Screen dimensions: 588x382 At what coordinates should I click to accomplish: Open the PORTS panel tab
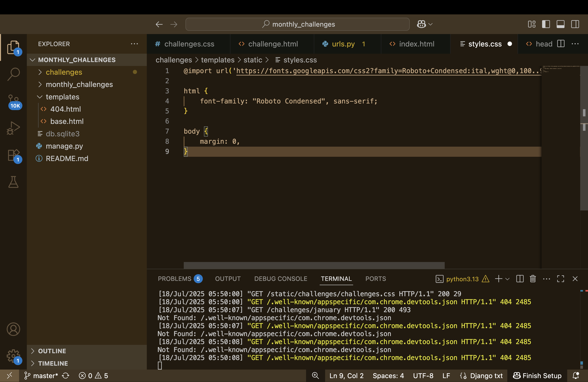375,279
